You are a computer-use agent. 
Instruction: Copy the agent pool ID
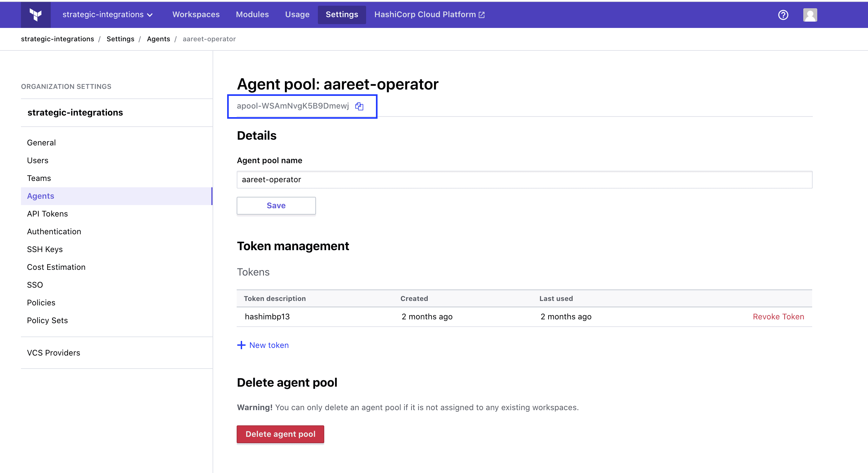pyautogui.click(x=359, y=106)
